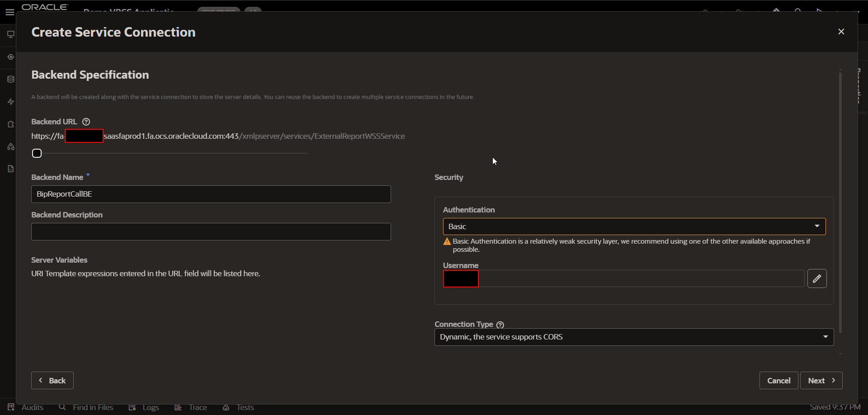Open the Authentication dropdown set to Basic
Viewport: 868px width, 415px height.
634,226
